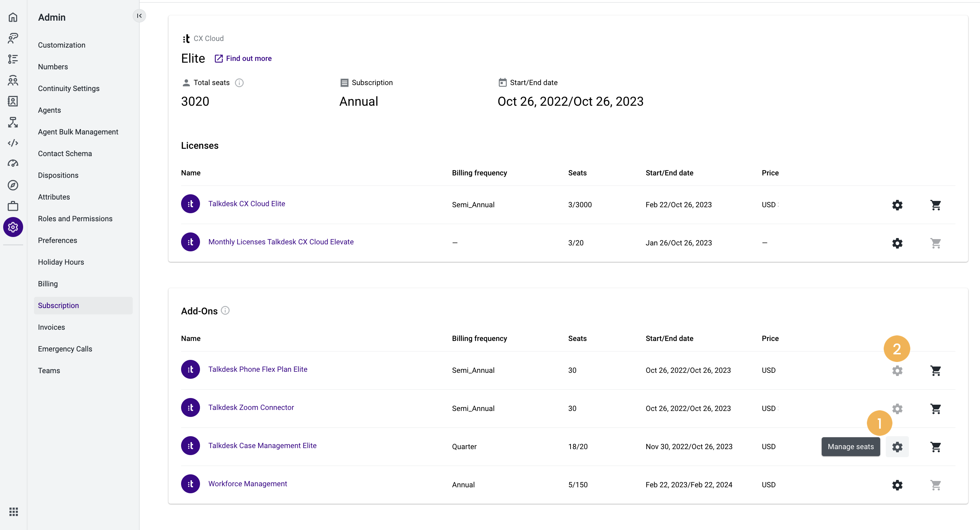Open Billing in Admin menu
Image resolution: width=980 pixels, height=530 pixels.
[x=48, y=283]
